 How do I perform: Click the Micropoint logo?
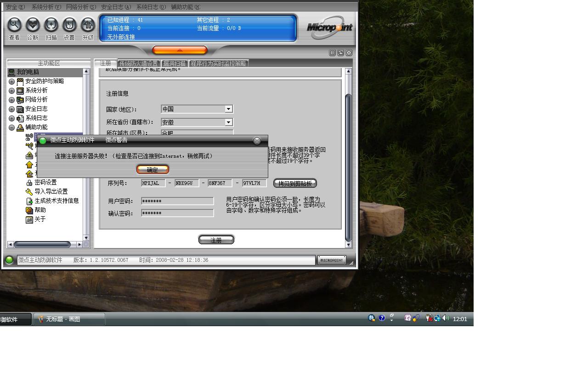329,27
